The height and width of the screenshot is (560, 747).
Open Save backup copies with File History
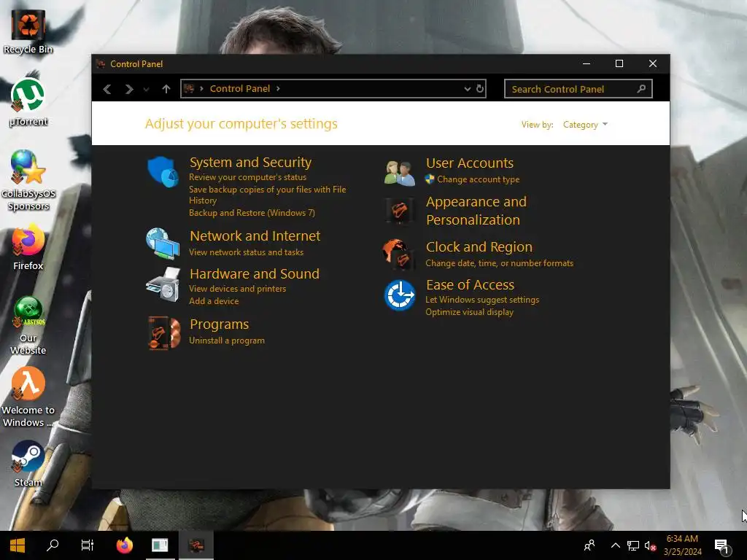click(267, 195)
